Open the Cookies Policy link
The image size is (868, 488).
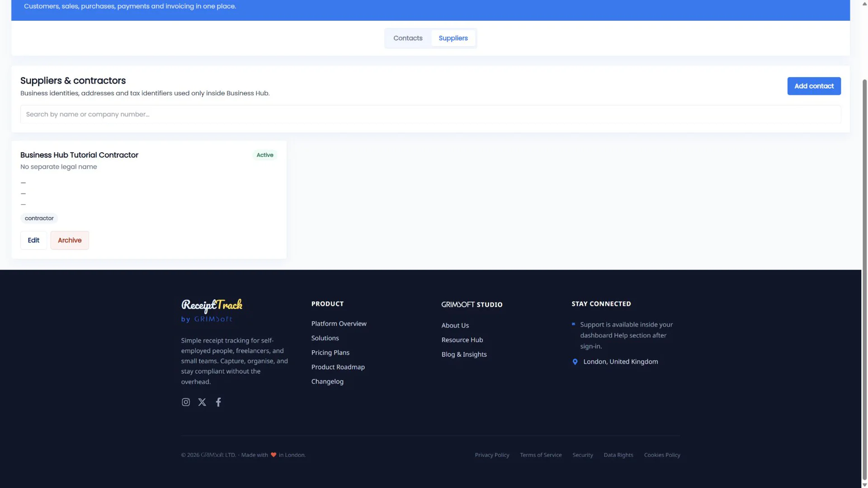(x=662, y=455)
